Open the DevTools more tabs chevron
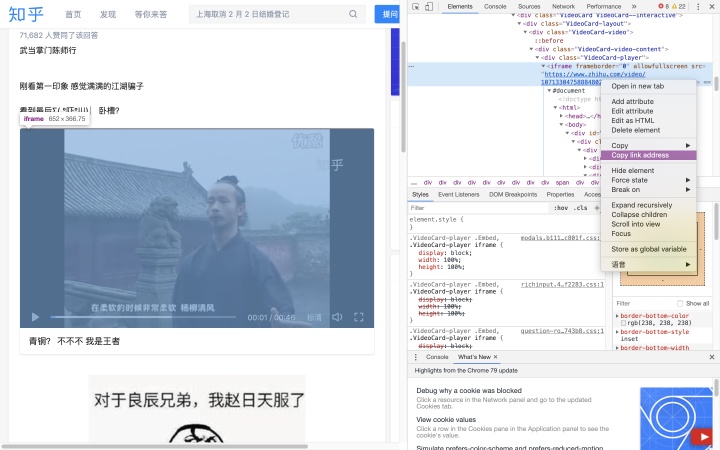The image size is (720, 450). point(634,6)
